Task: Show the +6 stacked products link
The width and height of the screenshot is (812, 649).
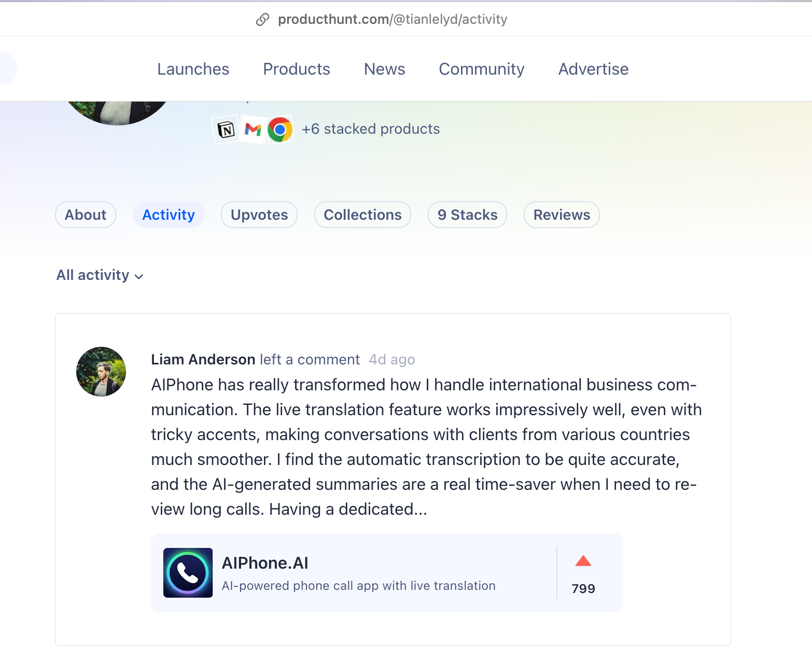Action: (371, 129)
